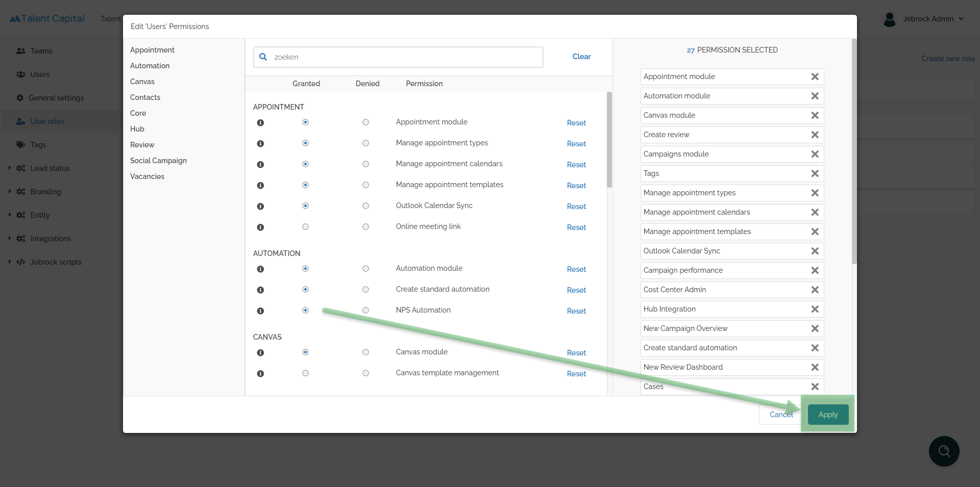Reset the Canvas module permission
Screen dimensions: 980x487
(576, 353)
